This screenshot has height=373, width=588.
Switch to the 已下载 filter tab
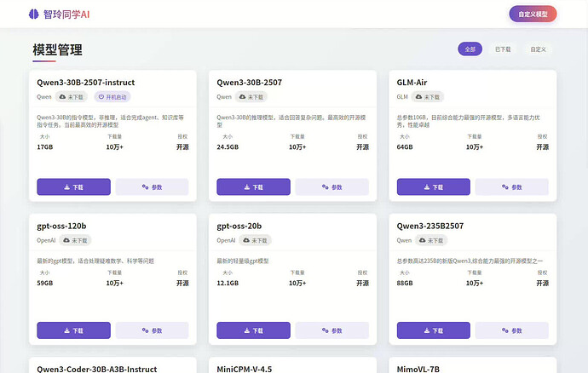[503, 49]
